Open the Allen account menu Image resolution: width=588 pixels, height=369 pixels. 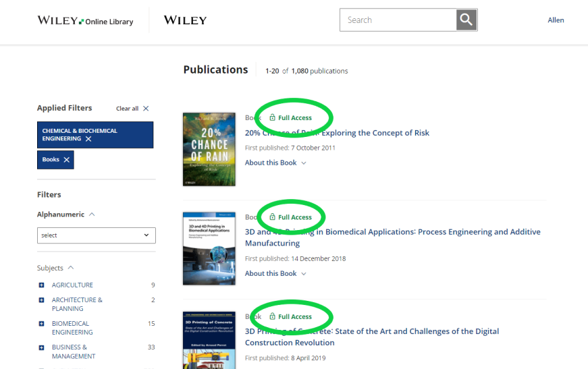pos(556,20)
